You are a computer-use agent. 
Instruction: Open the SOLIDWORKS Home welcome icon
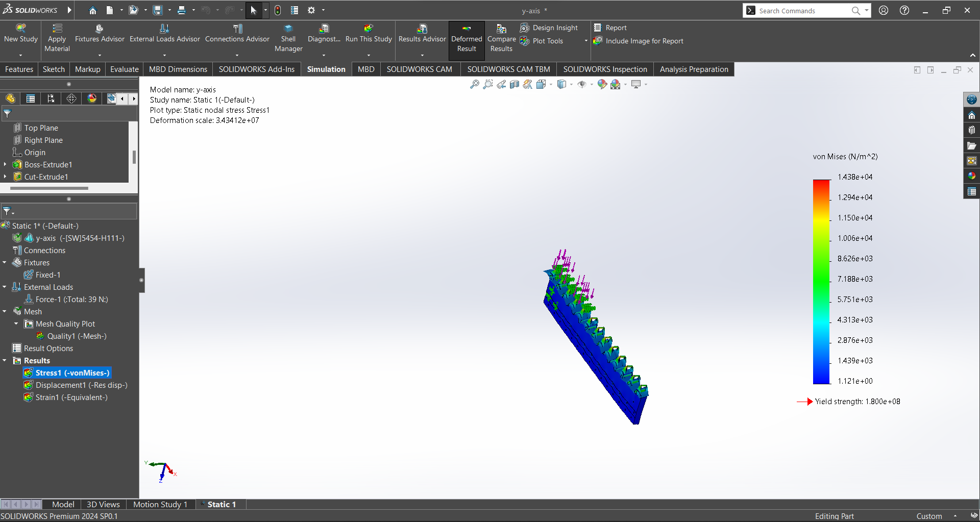pyautogui.click(x=92, y=10)
